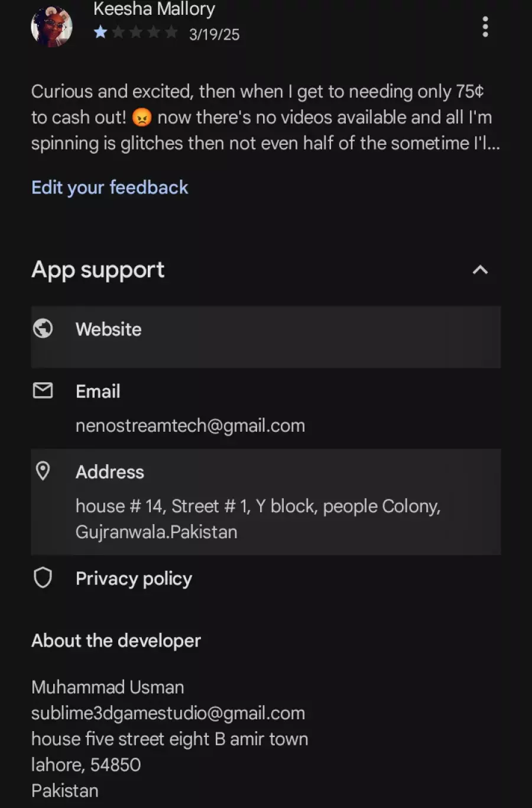Image resolution: width=532 pixels, height=808 pixels.
Task: Click the Edit your feedback link
Action: 110,188
